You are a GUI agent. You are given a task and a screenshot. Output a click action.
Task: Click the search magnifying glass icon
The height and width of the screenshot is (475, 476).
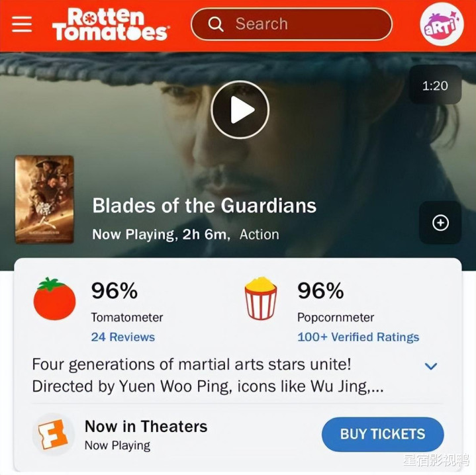216,24
